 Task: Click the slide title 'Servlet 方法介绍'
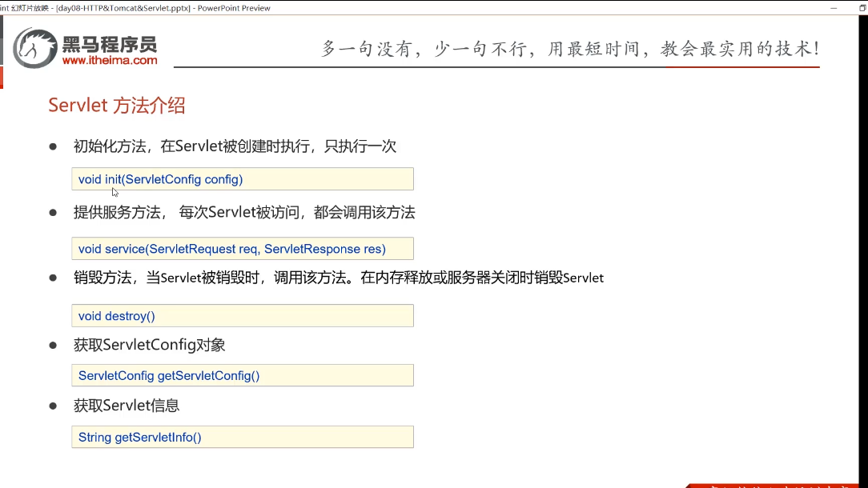(117, 105)
